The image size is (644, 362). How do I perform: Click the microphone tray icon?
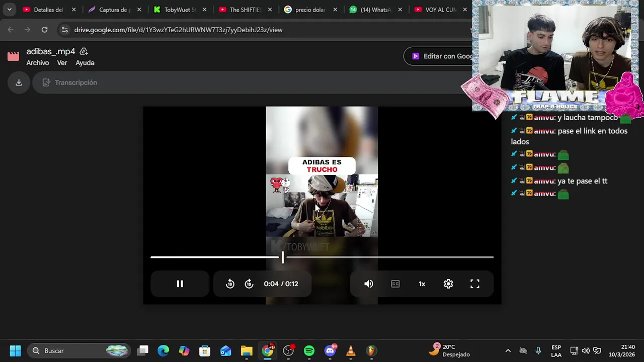538,350
